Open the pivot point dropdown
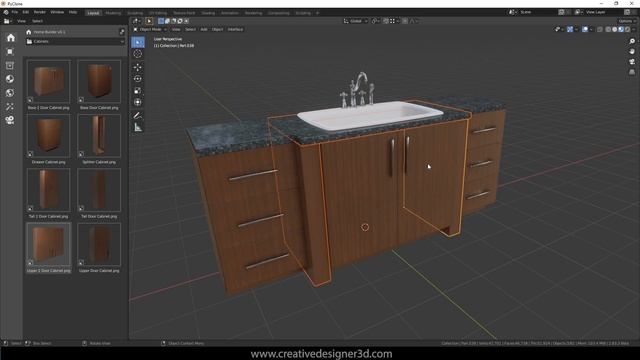Viewport: 640px width, 360px height. point(375,21)
